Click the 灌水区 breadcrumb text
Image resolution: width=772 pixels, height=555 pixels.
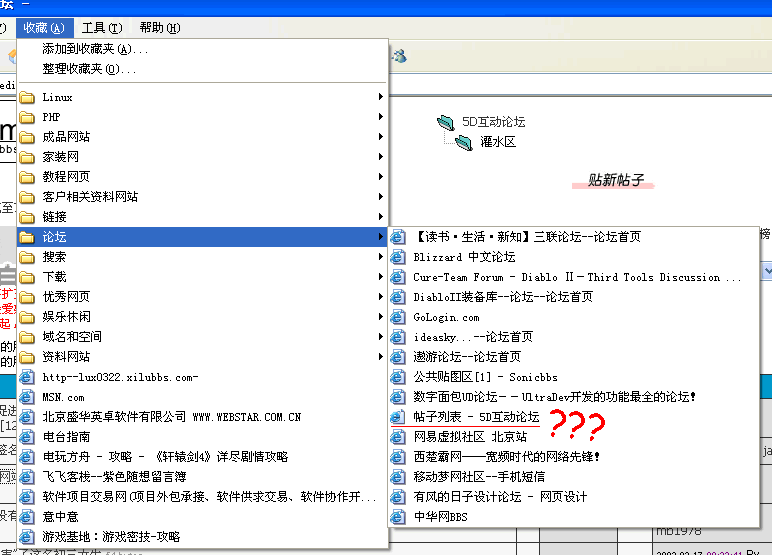tap(498, 142)
